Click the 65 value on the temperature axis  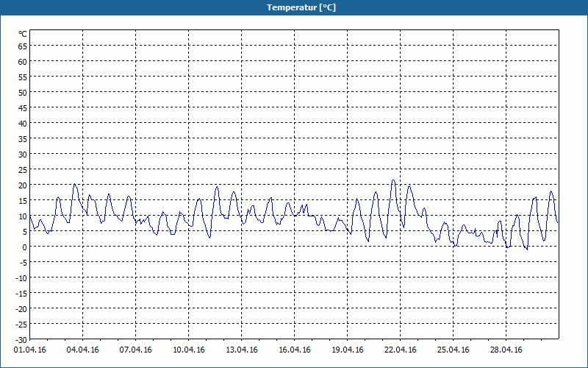pos(23,46)
